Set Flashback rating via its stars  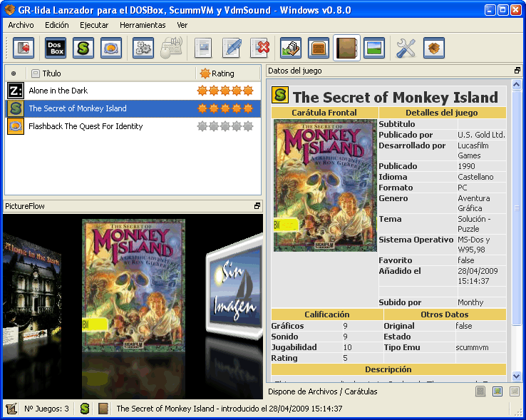pyautogui.click(x=225, y=126)
